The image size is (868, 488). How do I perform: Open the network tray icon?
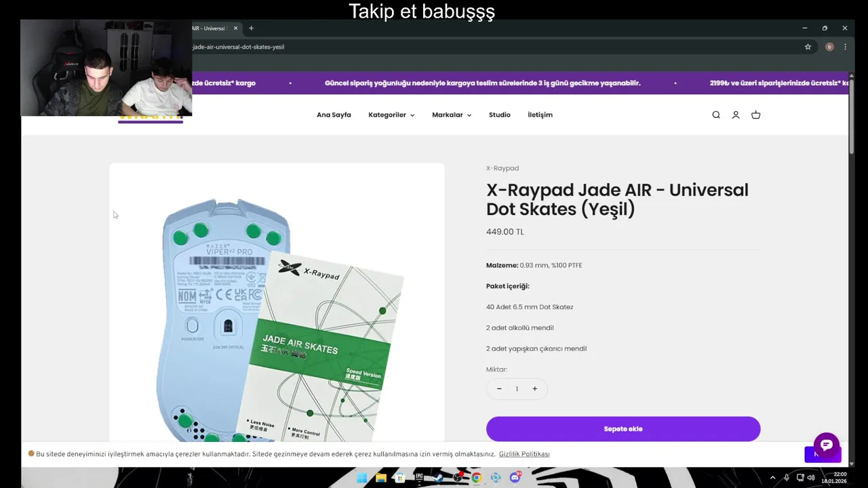(800, 478)
